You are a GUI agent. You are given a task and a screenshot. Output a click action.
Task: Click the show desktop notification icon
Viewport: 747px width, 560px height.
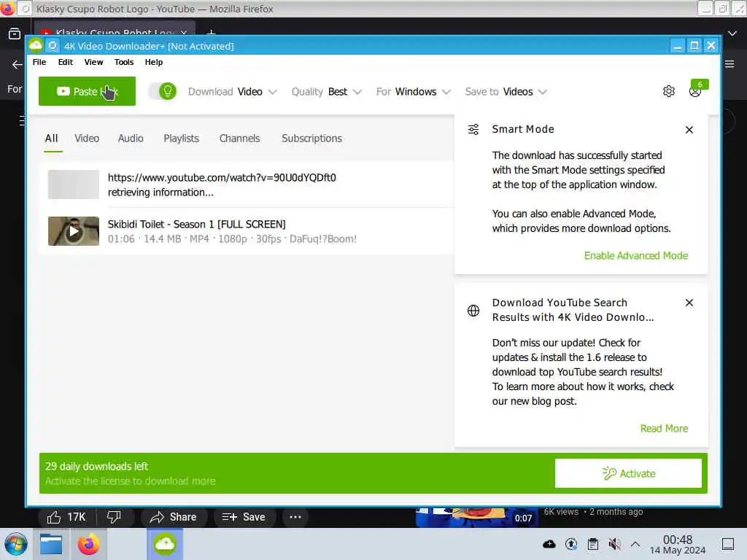tap(728, 544)
